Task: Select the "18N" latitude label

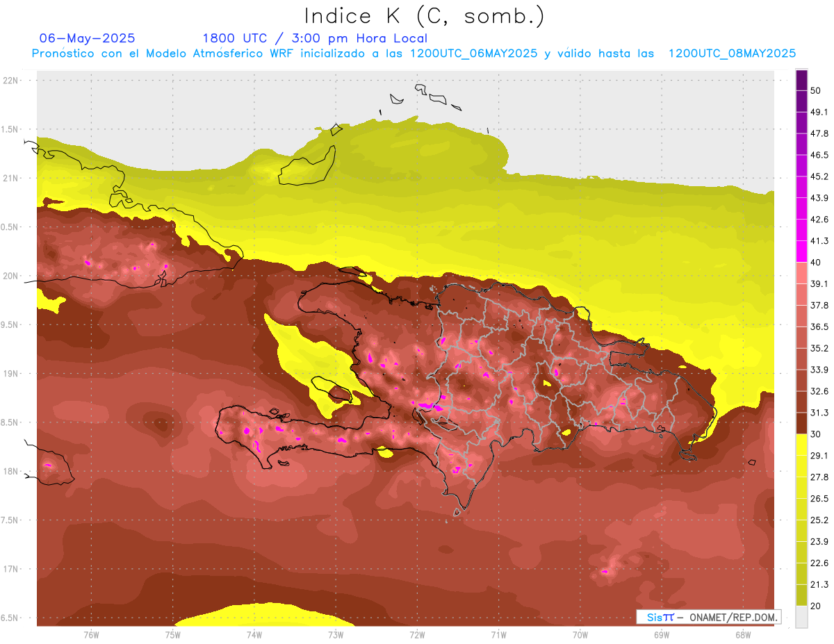Action: tap(11, 471)
